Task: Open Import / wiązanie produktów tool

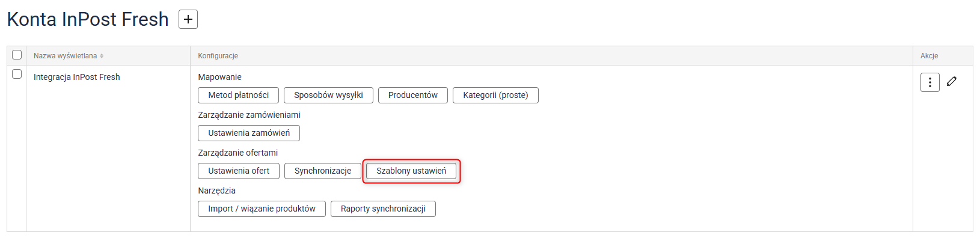Action: (262, 209)
